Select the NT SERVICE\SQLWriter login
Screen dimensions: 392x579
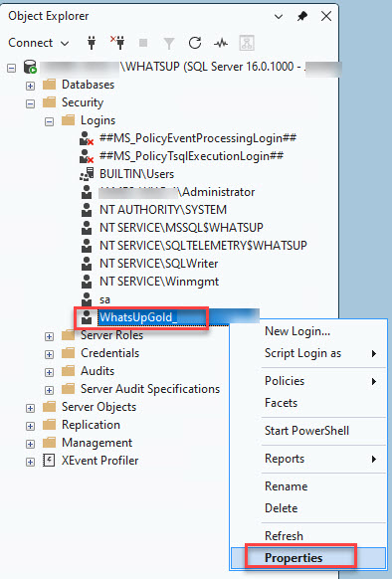158,264
